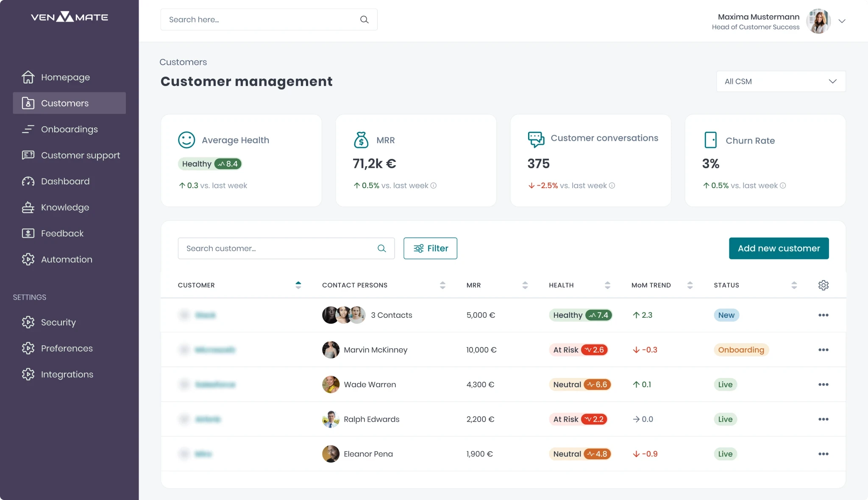This screenshot has height=500, width=868.
Task: Open the All CSM dropdown
Action: pos(780,81)
